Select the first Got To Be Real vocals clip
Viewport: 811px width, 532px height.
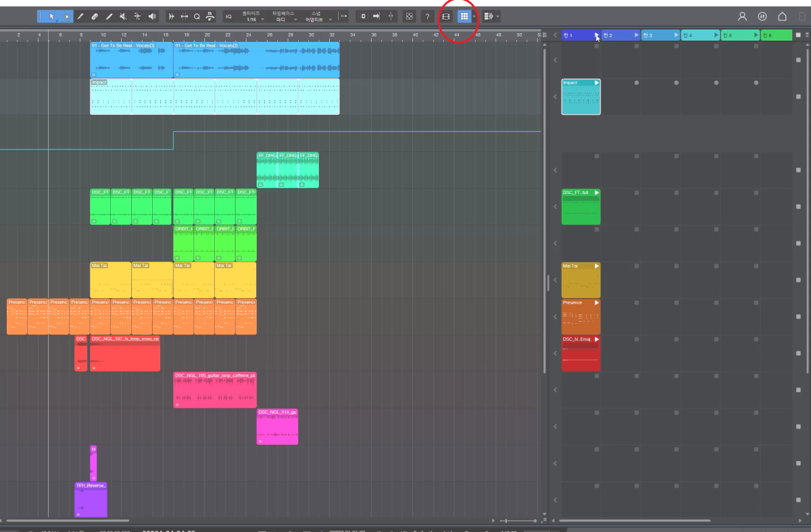(x=132, y=59)
